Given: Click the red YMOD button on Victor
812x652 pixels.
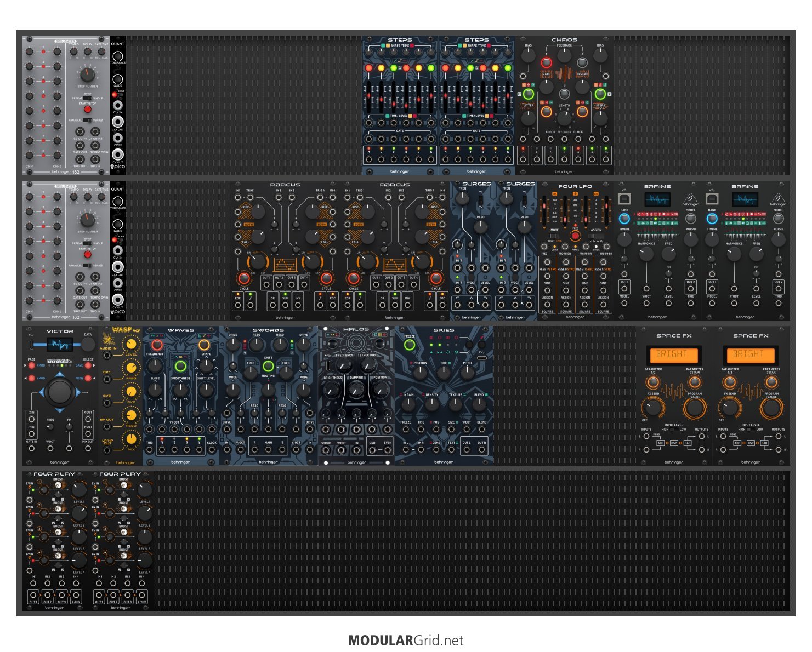Looking at the screenshot, I should (32, 378).
